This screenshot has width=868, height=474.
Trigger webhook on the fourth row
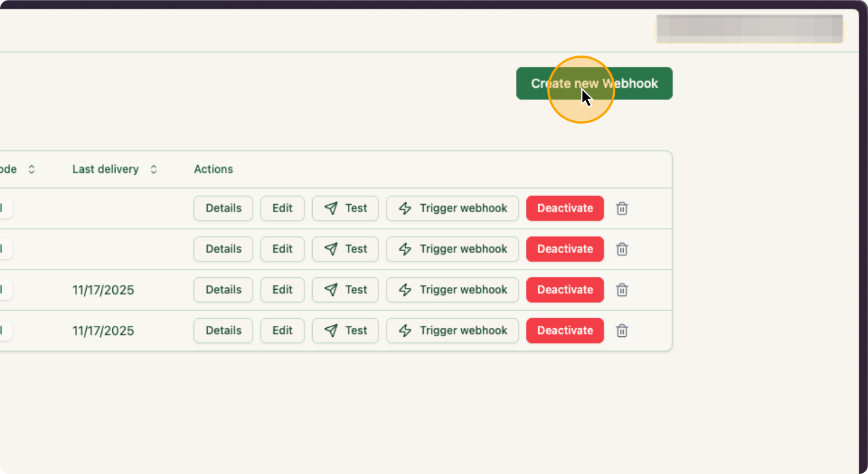[x=452, y=331]
